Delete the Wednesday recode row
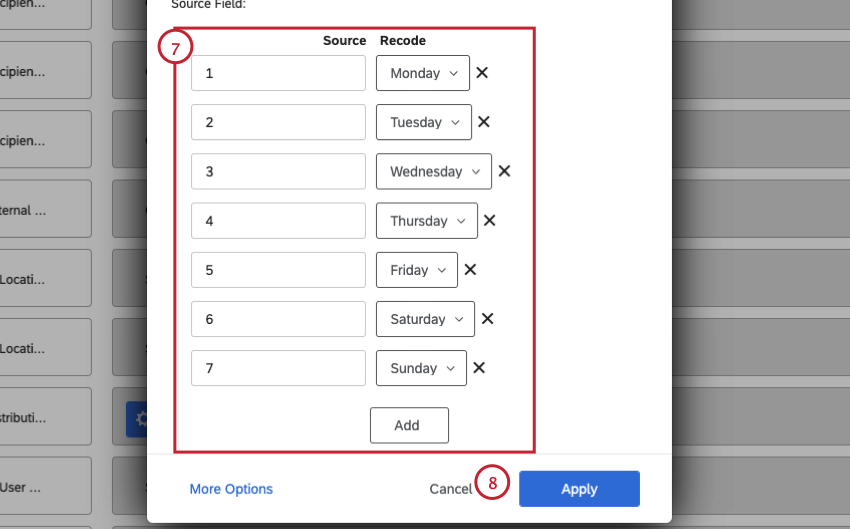 tap(505, 171)
